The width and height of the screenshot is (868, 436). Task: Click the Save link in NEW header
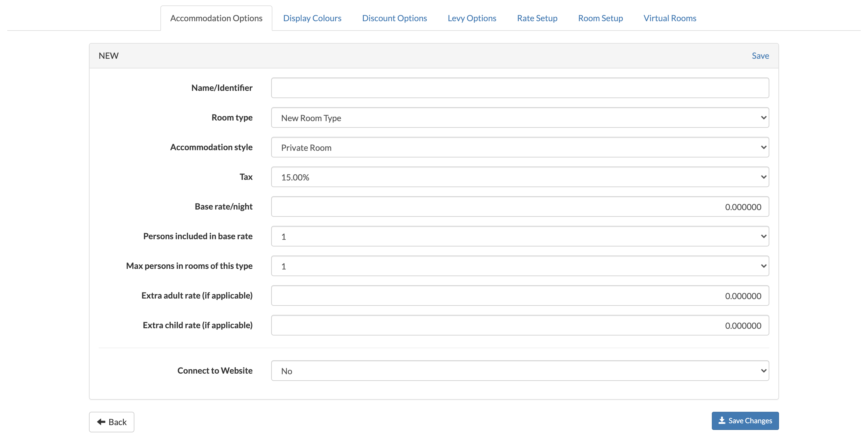(760, 56)
